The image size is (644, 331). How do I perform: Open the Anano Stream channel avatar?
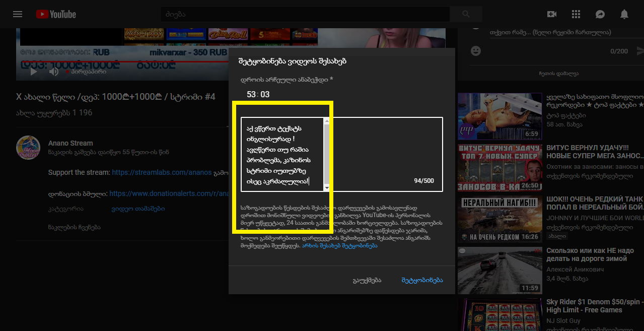pyautogui.click(x=28, y=148)
